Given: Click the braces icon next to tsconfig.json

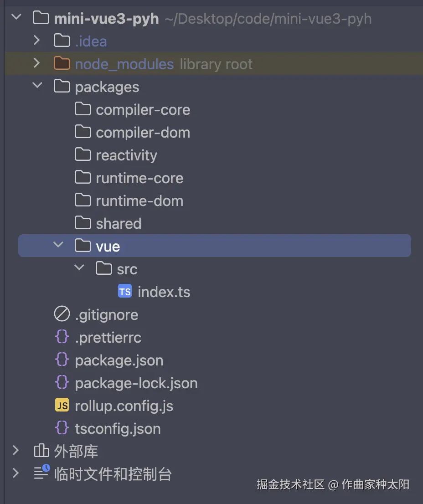Looking at the screenshot, I should [62, 428].
